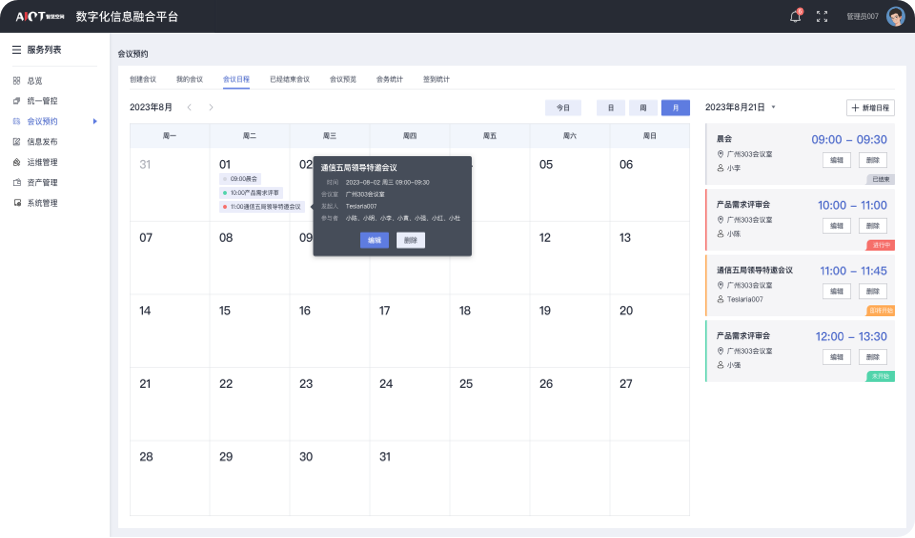Select the 会议预约 calendar sidebar icon
Image resolution: width=915 pixels, height=538 pixels.
point(16,121)
